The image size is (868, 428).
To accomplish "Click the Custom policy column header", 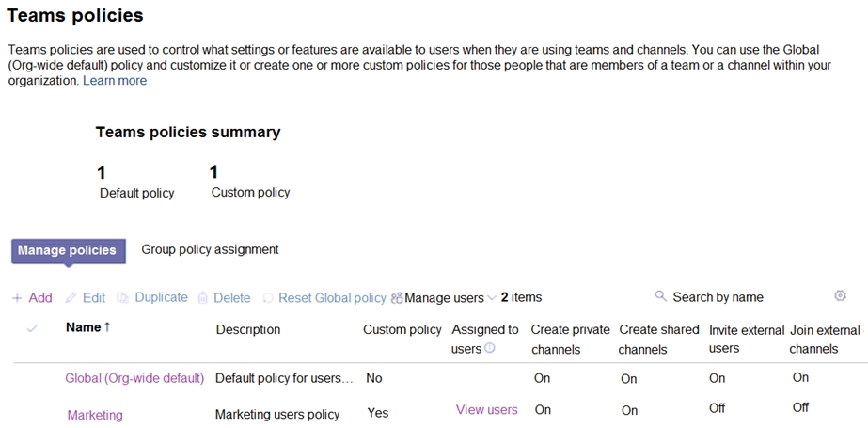I will click(402, 329).
